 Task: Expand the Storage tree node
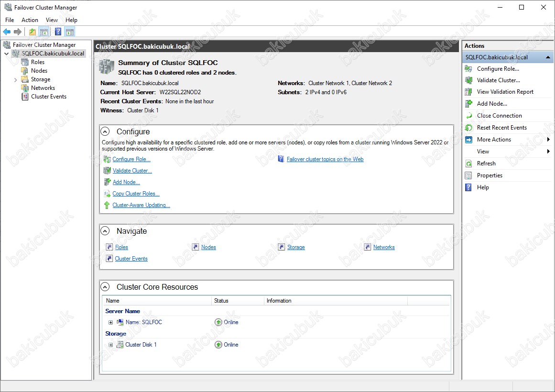[16, 80]
